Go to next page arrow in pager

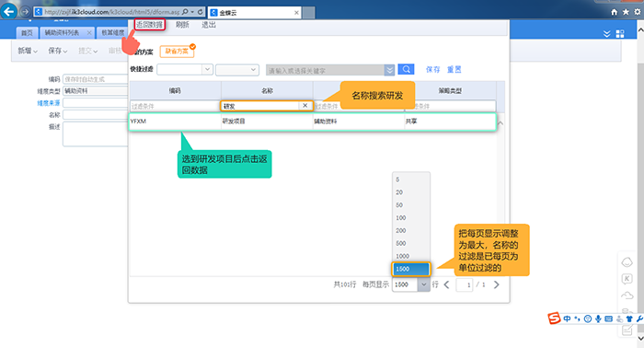(496, 284)
